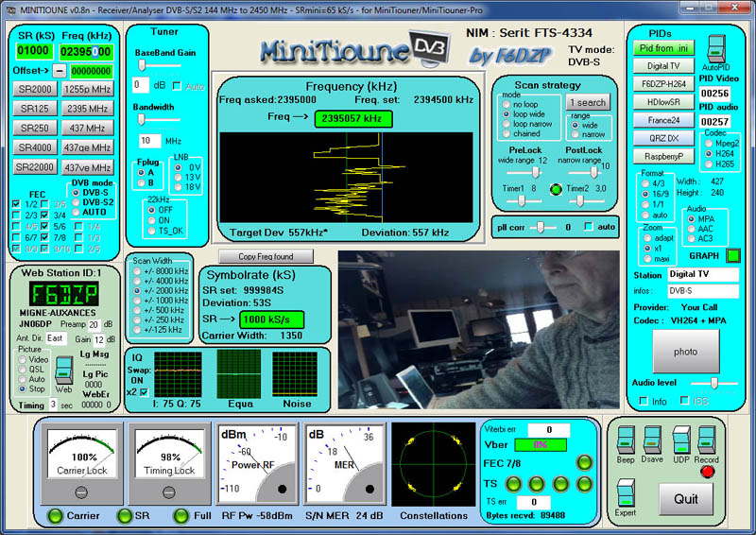The height and width of the screenshot is (535, 756).
Task: Click the MiniTioune DVB logo
Action: [356, 50]
